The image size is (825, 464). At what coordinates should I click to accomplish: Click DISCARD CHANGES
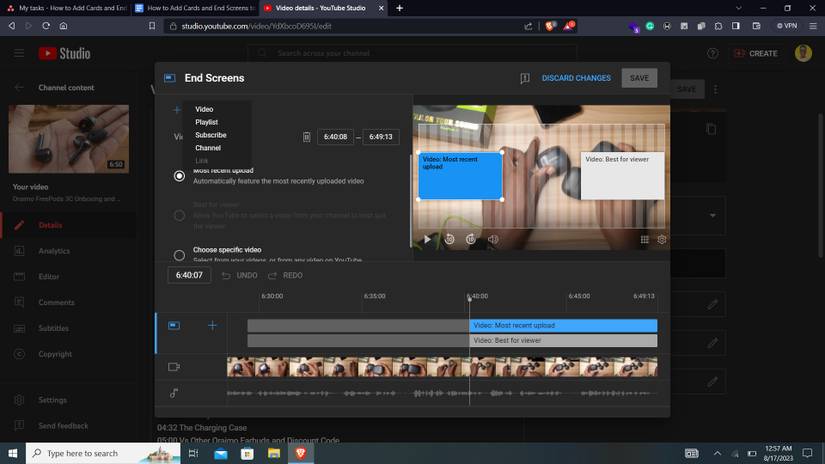coord(576,78)
